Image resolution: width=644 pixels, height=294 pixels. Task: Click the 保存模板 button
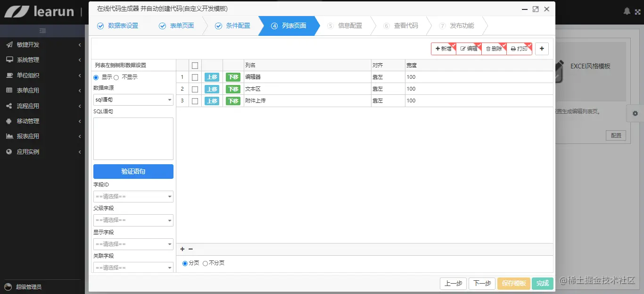pyautogui.click(x=513, y=283)
